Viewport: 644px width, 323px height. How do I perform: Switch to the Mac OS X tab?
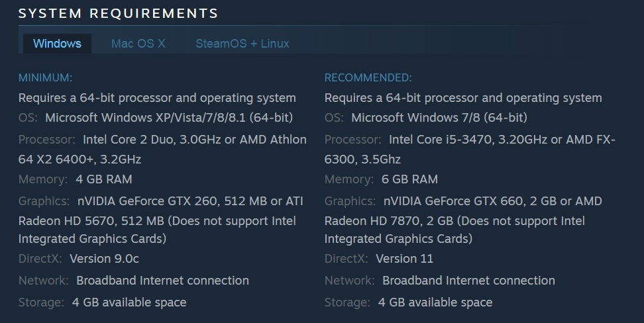click(138, 44)
